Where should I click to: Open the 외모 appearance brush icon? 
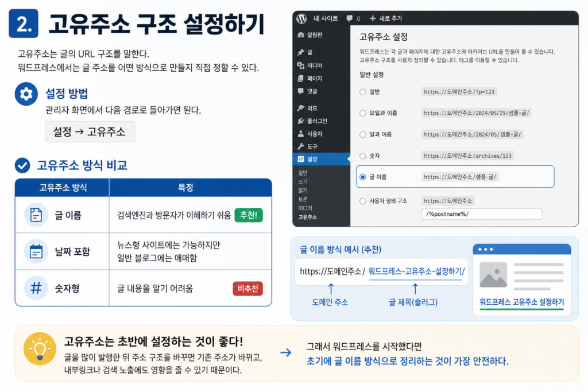300,108
